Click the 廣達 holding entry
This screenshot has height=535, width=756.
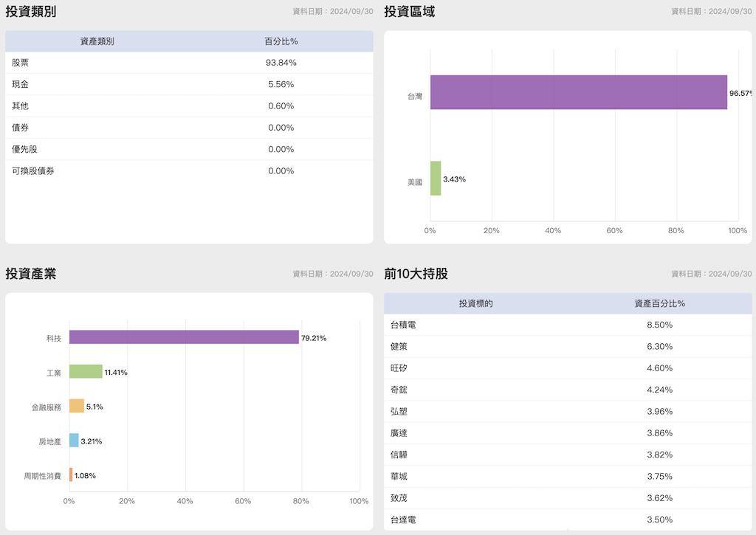tap(399, 433)
